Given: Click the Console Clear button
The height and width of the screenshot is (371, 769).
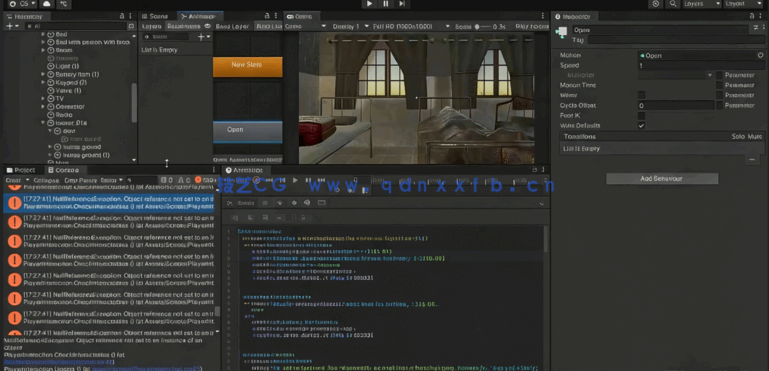Looking at the screenshot, I should tap(13, 180).
